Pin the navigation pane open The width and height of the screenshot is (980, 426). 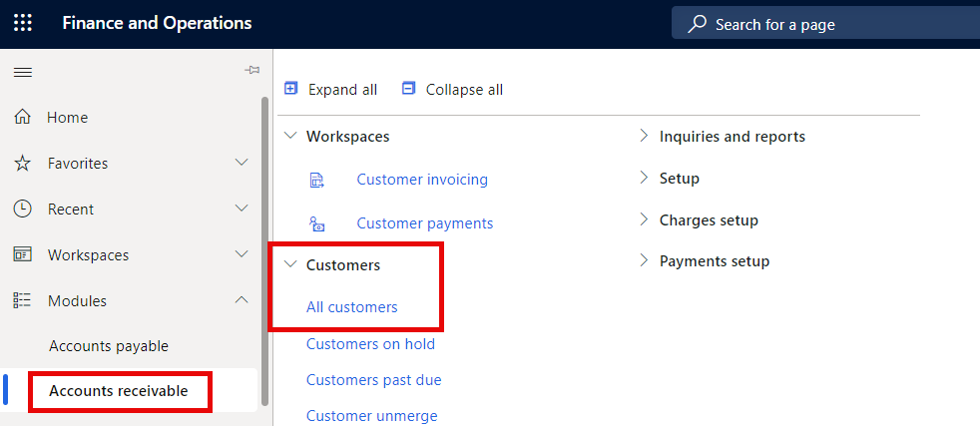[x=251, y=71]
